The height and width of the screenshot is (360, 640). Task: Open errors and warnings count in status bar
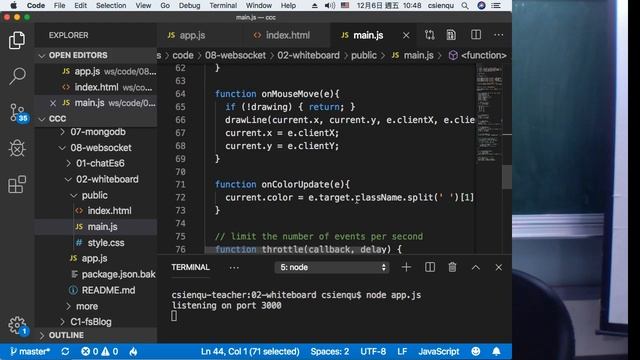click(x=99, y=351)
